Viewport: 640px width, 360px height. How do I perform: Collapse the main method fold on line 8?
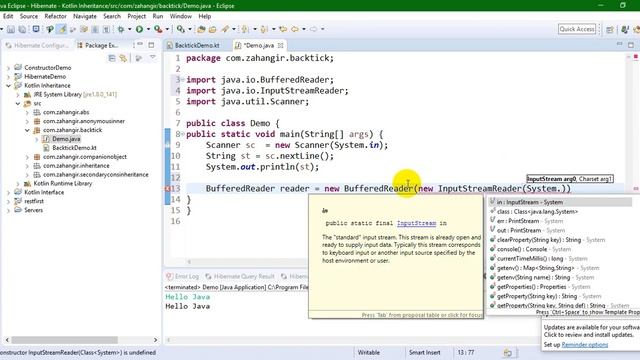tap(183, 134)
